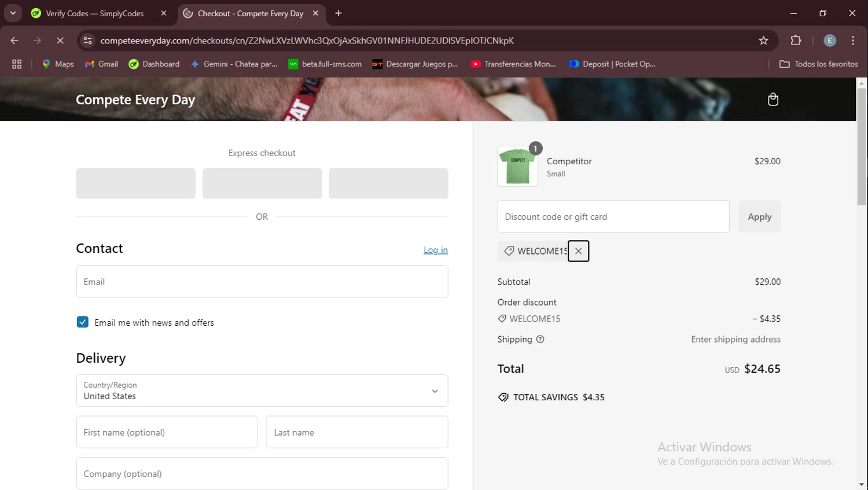Open the Transferencias Mon... bookmark

(x=513, y=64)
